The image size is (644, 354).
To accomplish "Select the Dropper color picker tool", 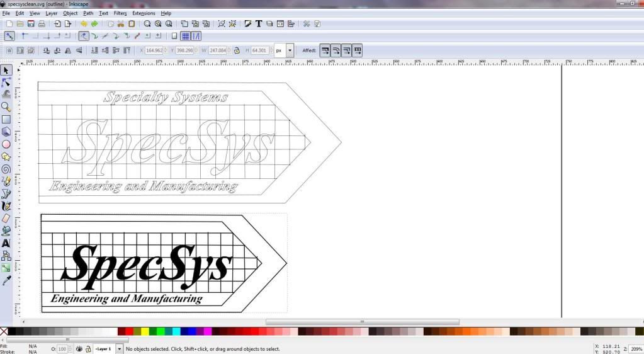I will tap(6, 280).
